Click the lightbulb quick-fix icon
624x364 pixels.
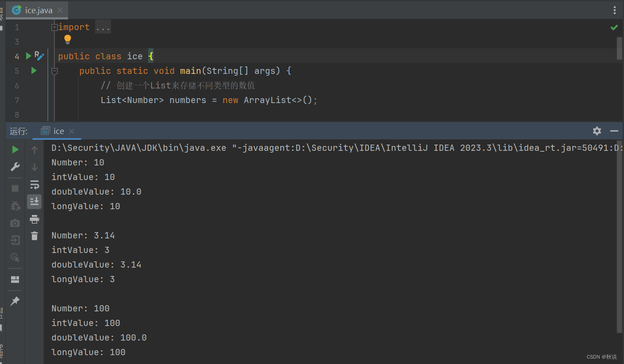coord(67,40)
